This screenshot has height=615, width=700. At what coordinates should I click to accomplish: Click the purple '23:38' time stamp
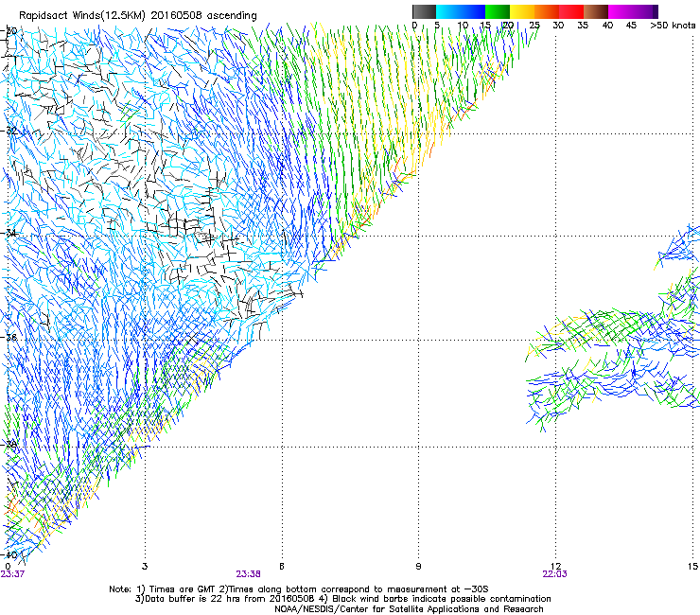[248, 574]
